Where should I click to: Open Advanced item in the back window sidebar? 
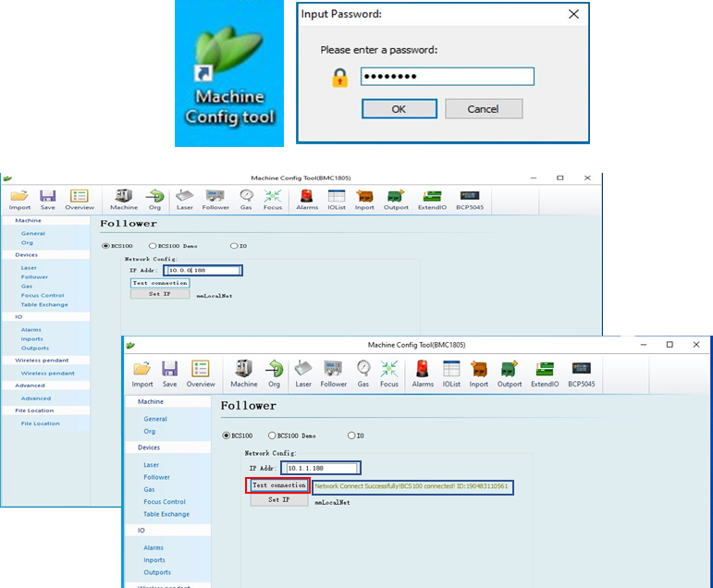click(x=36, y=398)
